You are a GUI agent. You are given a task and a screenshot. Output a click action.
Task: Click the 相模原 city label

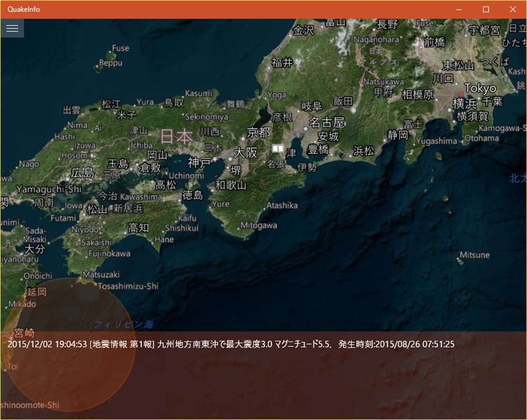[x=418, y=94]
